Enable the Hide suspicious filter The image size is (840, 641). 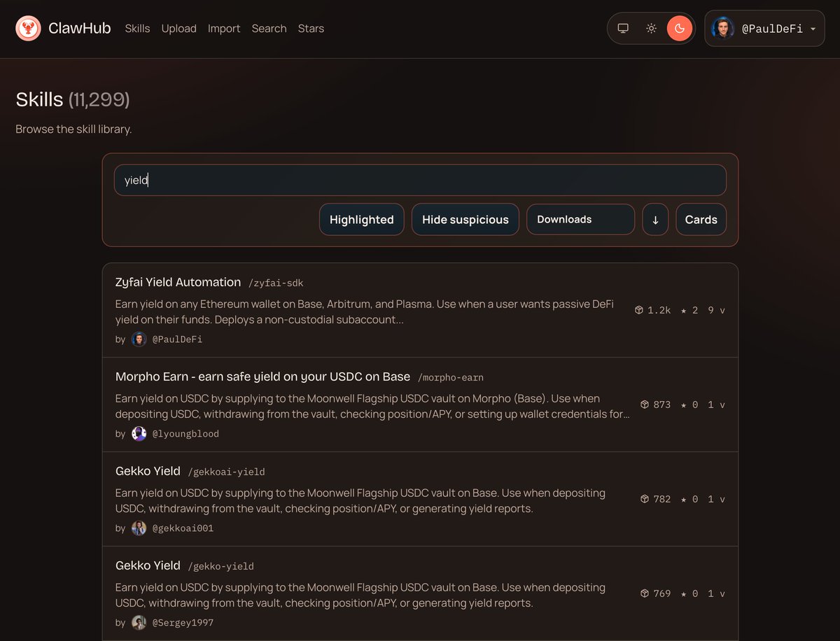(465, 219)
